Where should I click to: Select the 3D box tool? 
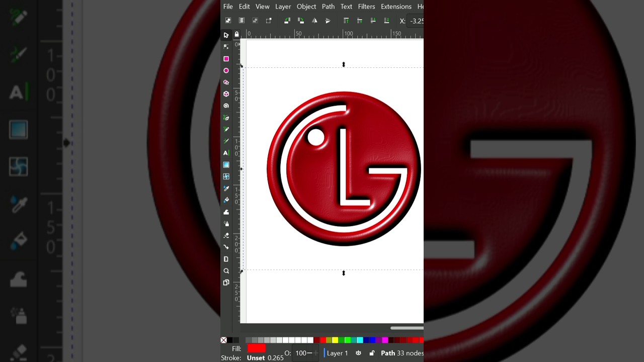coord(226,94)
